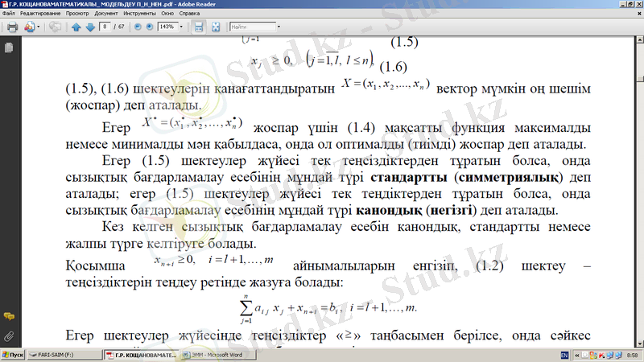Open the Attachments paperclip panel
Viewport: 644px width, 362px height.
click(8, 335)
